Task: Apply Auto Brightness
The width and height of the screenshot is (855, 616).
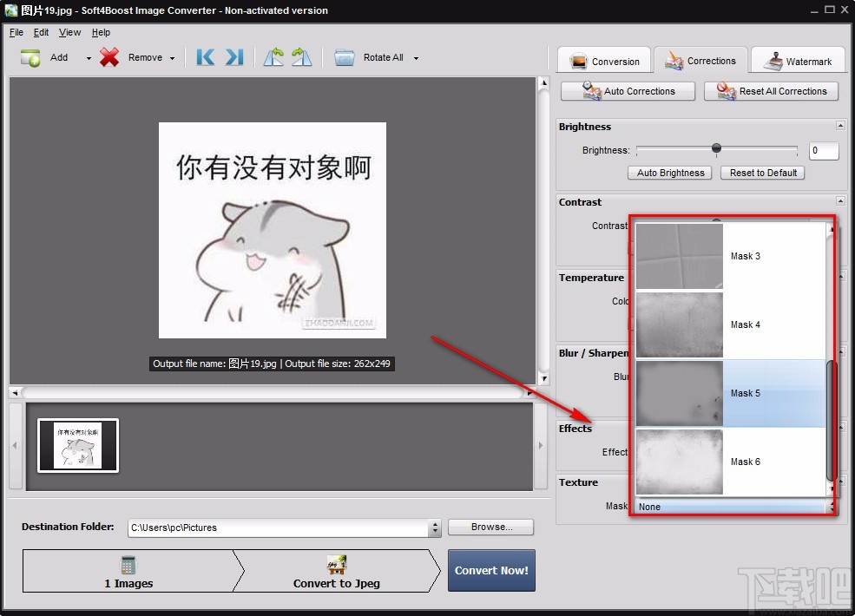Action: tap(669, 173)
